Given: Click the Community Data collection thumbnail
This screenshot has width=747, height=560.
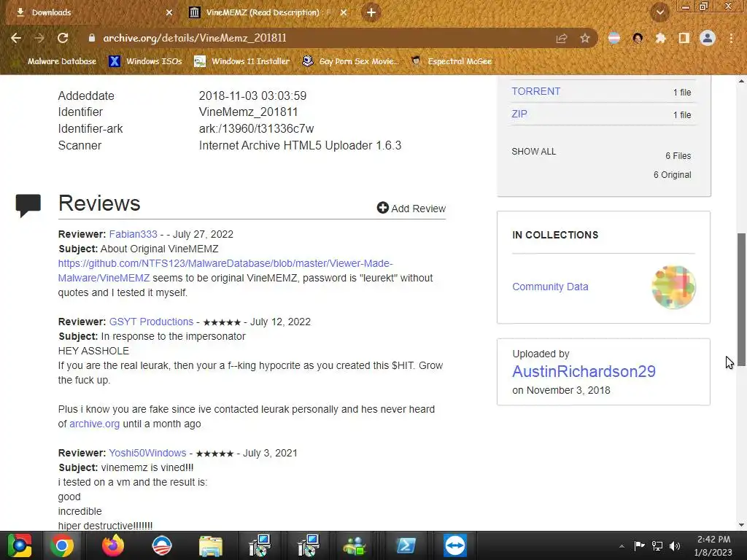Looking at the screenshot, I should point(673,287).
